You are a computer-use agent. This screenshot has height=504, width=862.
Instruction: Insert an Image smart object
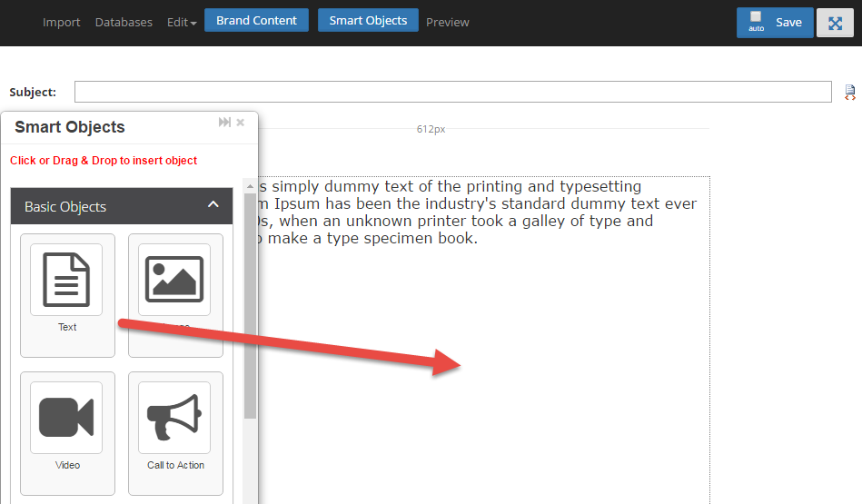coord(174,294)
